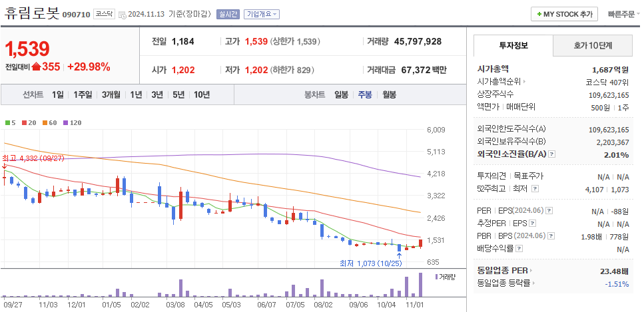The width and height of the screenshot is (644, 312).
Task: Click the 거래대금 value 67,372 백만
Action: tap(424, 71)
